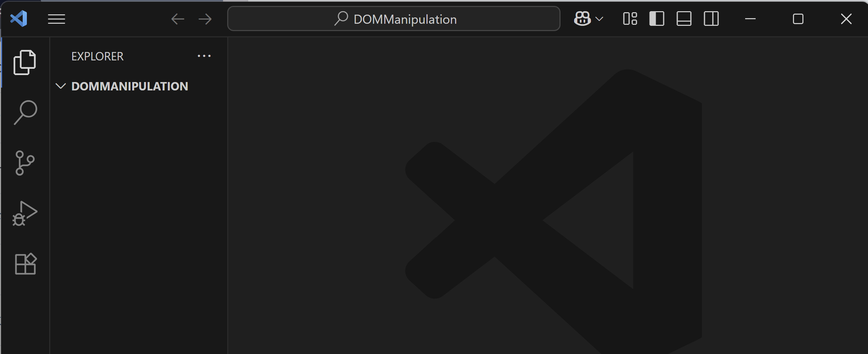Open the Run and Debug view
The height and width of the screenshot is (354, 868).
pos(25,213)
